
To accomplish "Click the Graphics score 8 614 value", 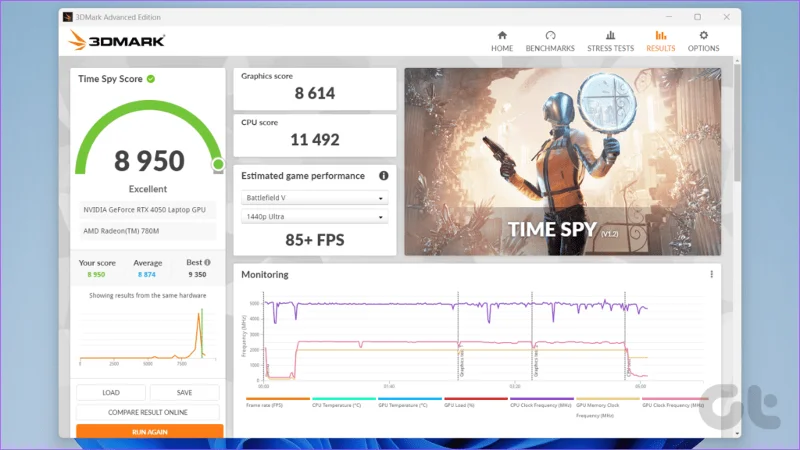I will (x=315, y=93).
